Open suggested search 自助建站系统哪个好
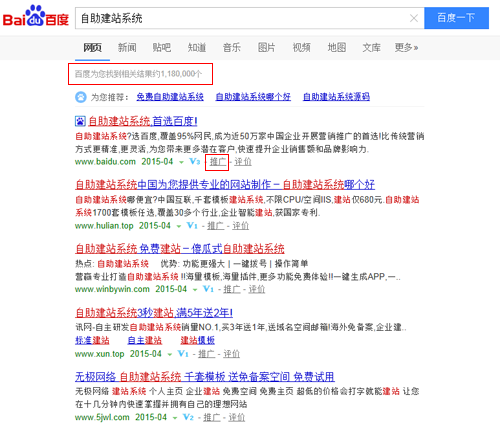The height and width of the screenshot is (426, 500). click(253, 97)
